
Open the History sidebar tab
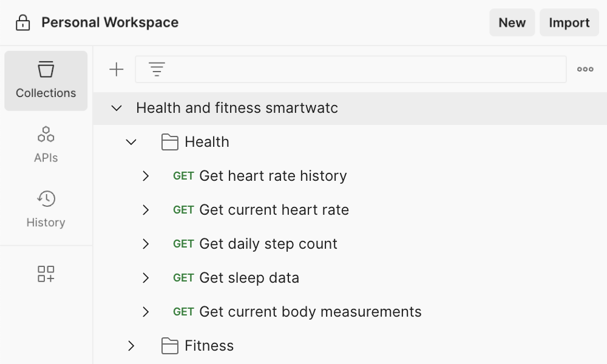[x=46, y=209]
